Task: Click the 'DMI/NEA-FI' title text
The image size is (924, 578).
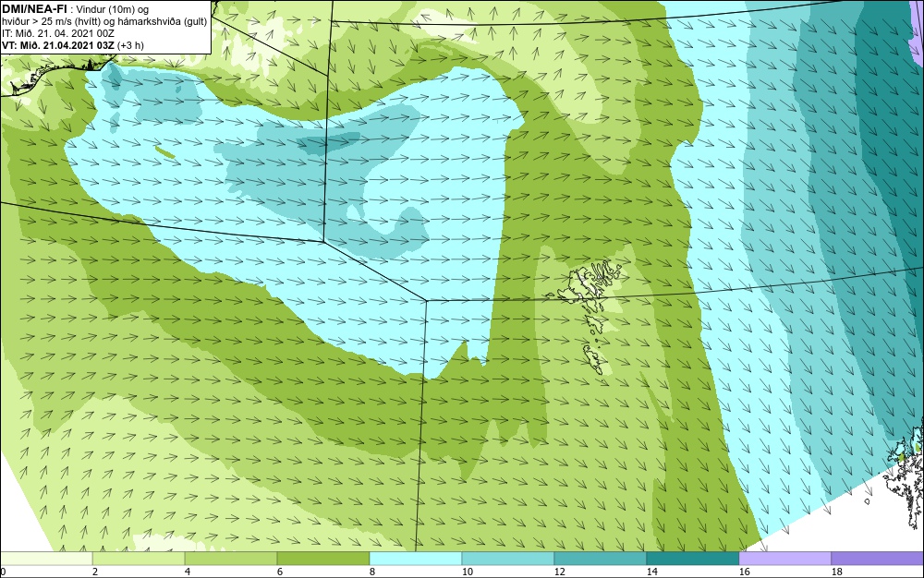Action: [34, 8]
